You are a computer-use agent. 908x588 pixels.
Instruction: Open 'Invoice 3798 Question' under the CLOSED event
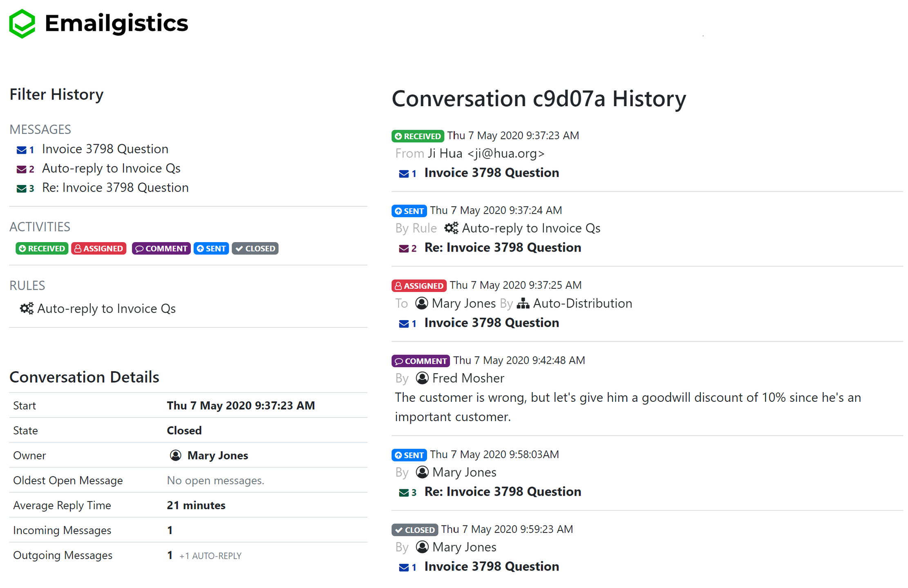[x=491, y=567]
